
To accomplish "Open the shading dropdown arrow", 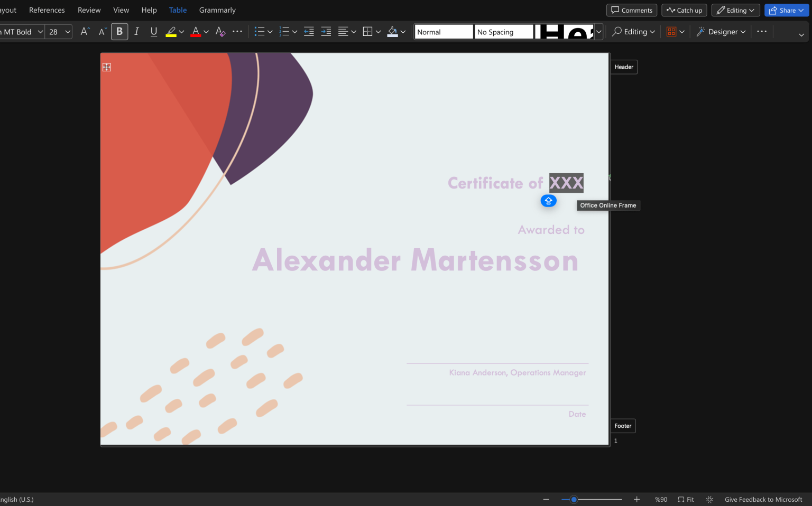I will [403, 31].
